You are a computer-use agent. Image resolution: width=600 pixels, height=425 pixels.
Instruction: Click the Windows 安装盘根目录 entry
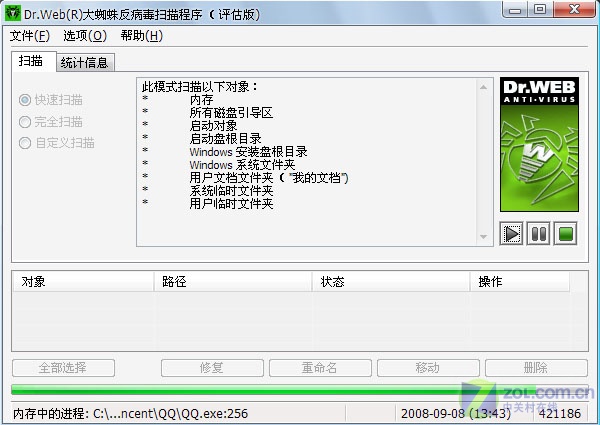click(248, 152)
